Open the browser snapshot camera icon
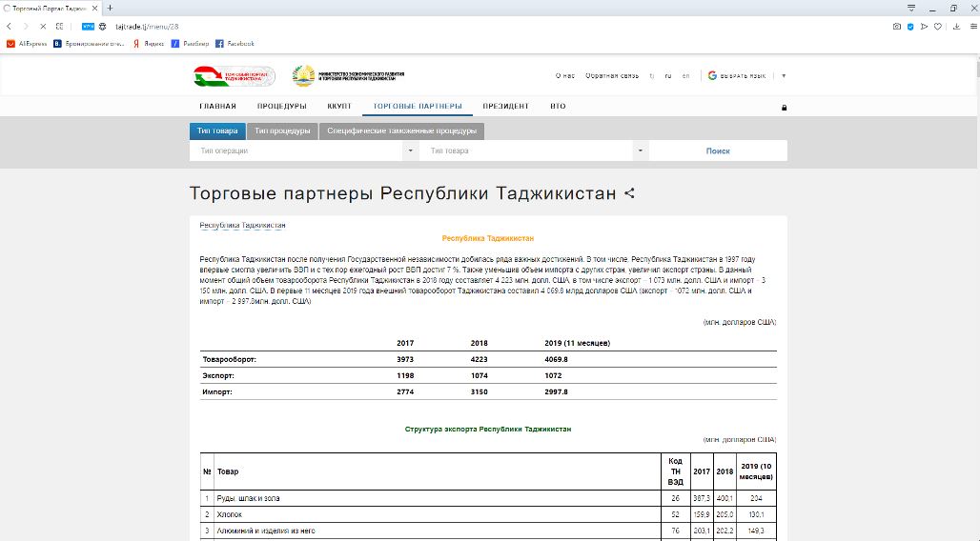Image resolution: width=980 pixels, height=541 pixels. click(896, 27)
